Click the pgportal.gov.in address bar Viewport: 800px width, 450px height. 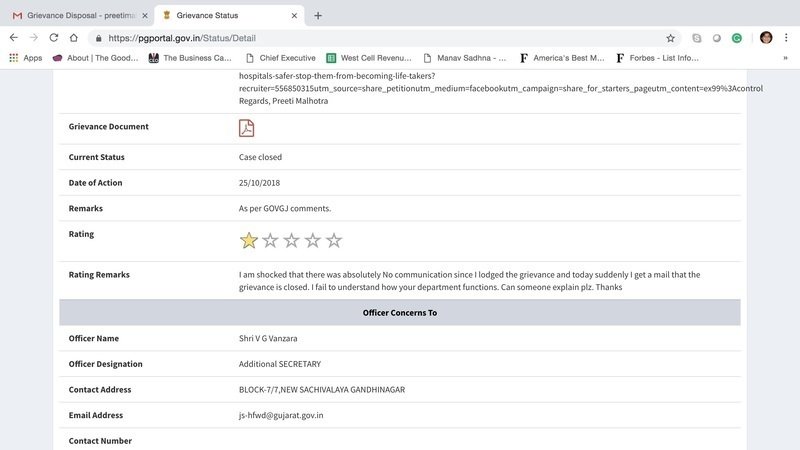(380, 37)
